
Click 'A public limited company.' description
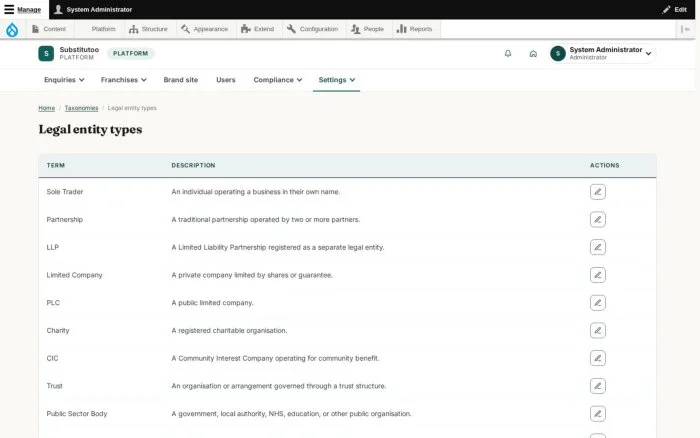pos(212,303)
